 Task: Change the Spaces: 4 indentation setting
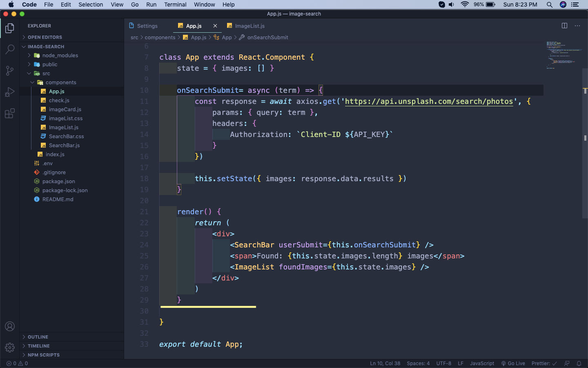[x=418, y=364]
